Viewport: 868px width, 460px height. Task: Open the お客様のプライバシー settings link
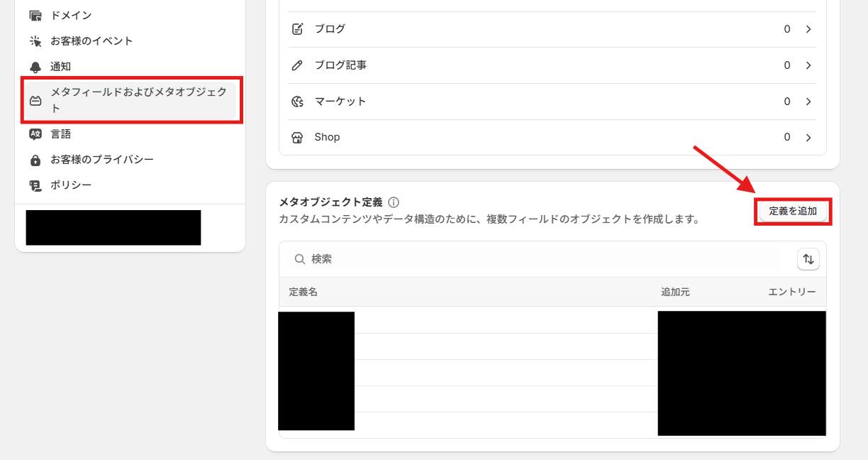(x=102, y=160)
